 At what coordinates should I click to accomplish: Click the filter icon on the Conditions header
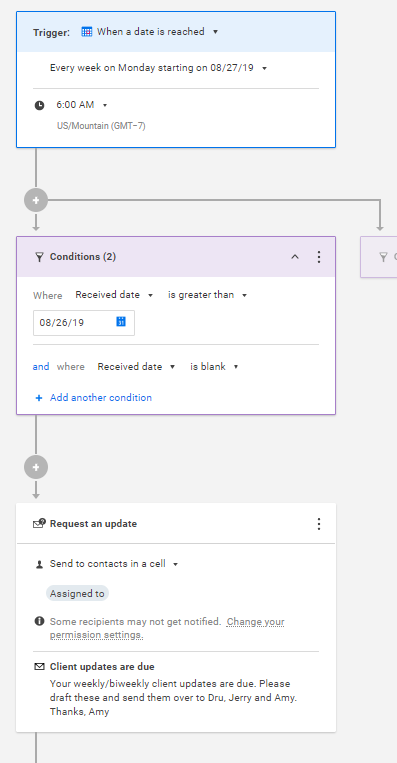tap(39, 257)
